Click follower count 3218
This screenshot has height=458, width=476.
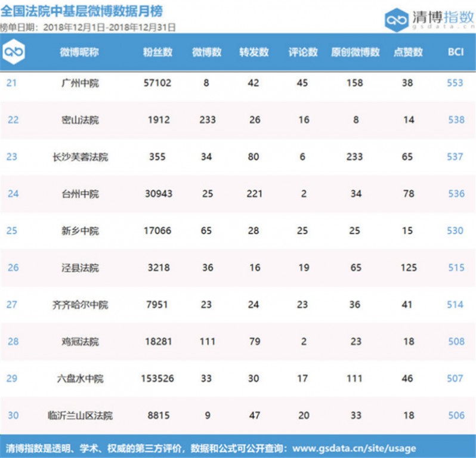coord(159,268)
